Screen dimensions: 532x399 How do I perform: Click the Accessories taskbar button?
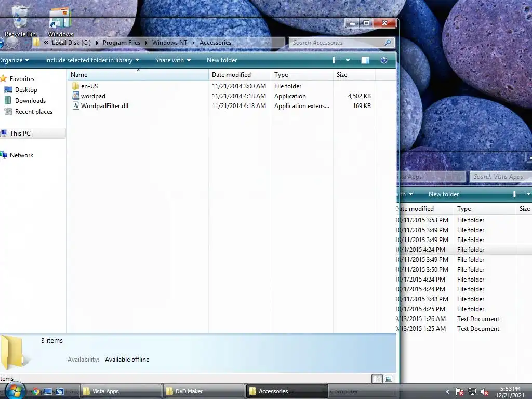(x=287, y=391)
